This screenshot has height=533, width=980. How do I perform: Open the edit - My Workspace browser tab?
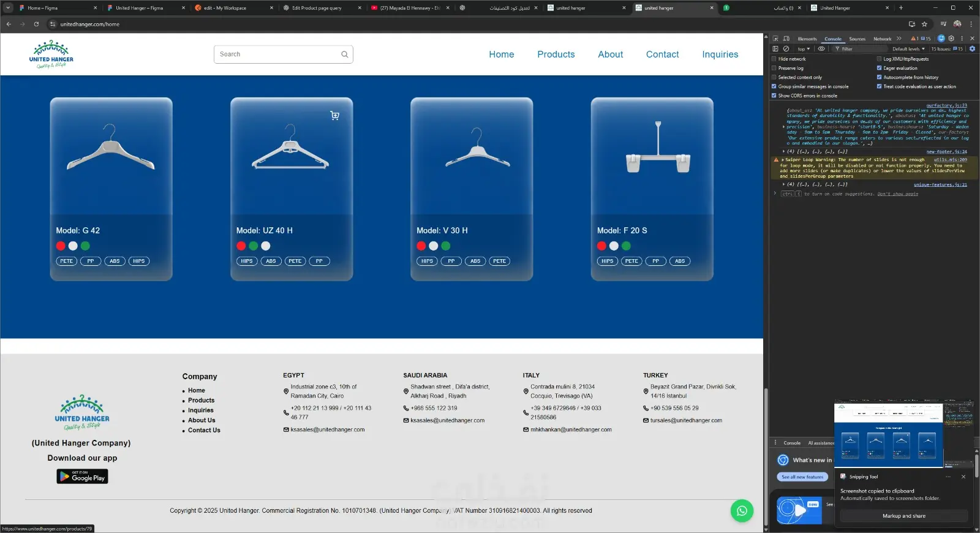tap(233, 8)
